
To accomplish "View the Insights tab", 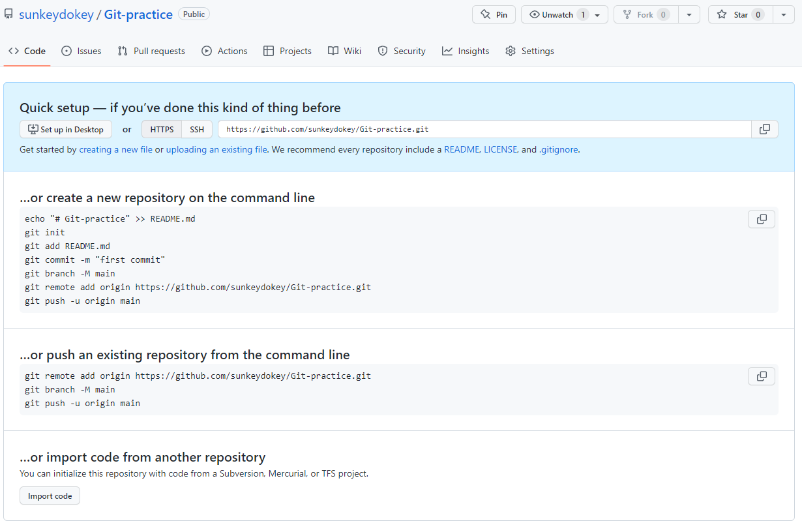I will pos(466,51).
